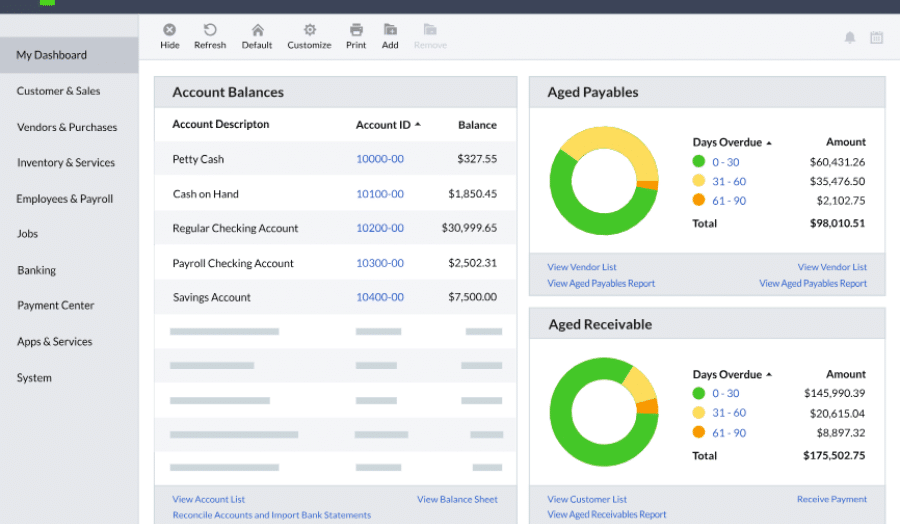Open Reconcile Accounts and Import Bank Statements
The height and width of the screenshot is (524, 900).
click(x=271, y=515)
